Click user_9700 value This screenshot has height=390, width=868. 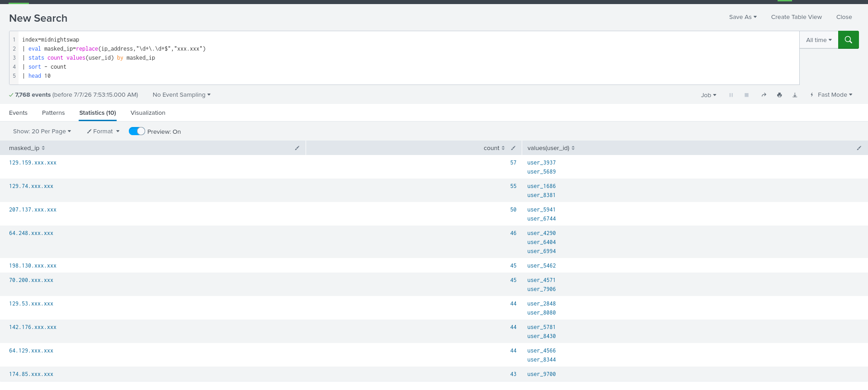[542, 374]
